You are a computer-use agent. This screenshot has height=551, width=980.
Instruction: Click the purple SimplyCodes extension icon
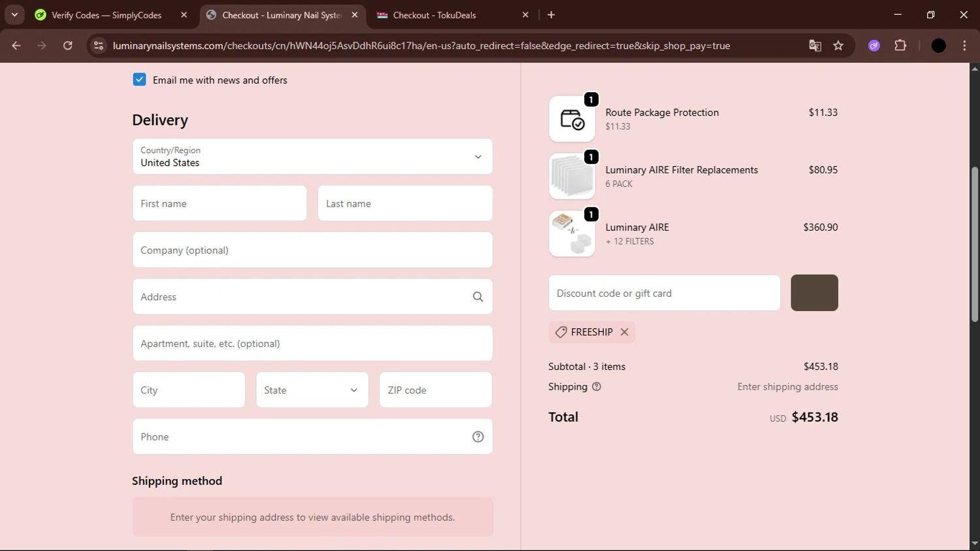874,46
